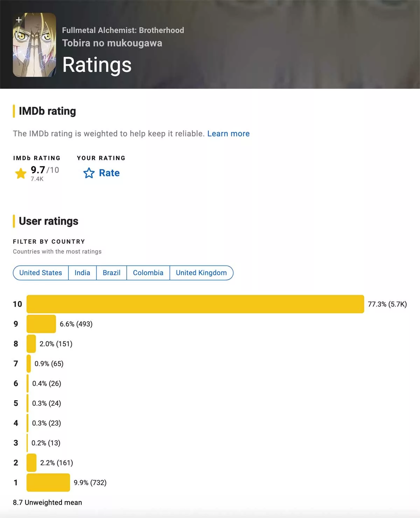Select the Colombia country filter
The image size is (420, 518).
tap(148, 273)
